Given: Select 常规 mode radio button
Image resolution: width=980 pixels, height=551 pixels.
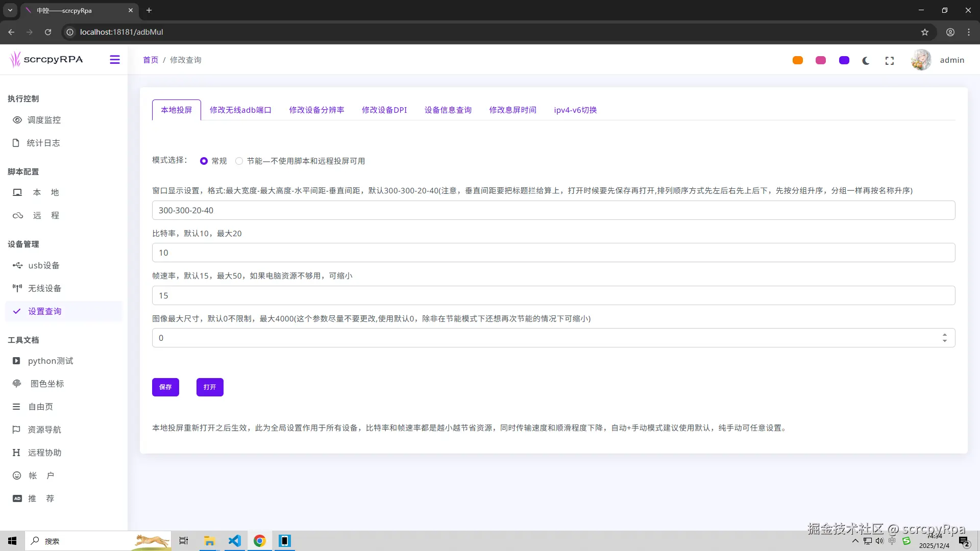Looking at the screenshot, I should 204,161.
